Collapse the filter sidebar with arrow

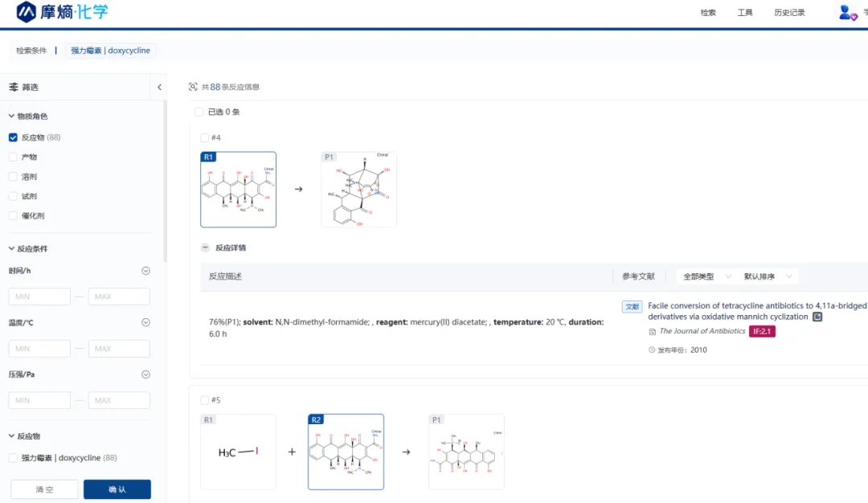[x=159, y=87]
